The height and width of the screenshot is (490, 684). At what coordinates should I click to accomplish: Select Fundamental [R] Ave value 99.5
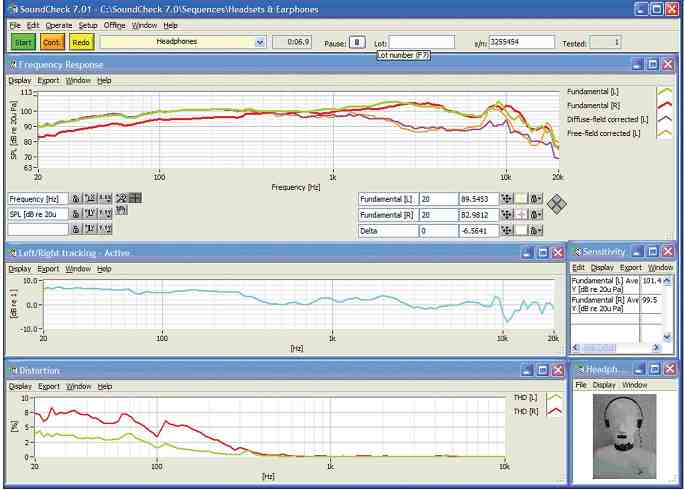[x=650, y=300]
